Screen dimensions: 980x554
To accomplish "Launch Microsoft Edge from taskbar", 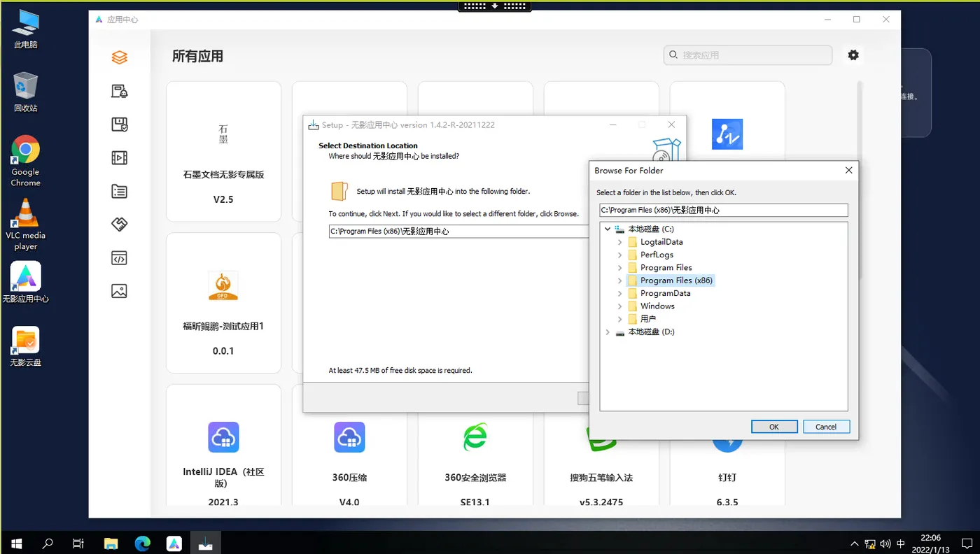I will click(x=142, y=543).
